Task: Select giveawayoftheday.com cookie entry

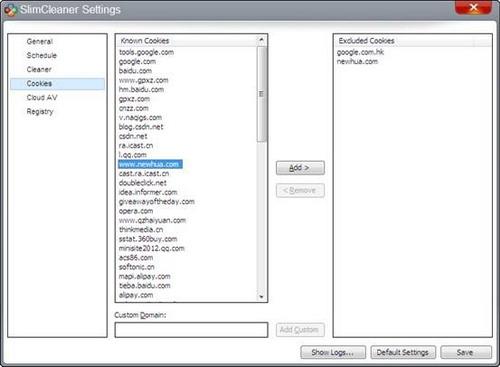Action: coord(157,201)
